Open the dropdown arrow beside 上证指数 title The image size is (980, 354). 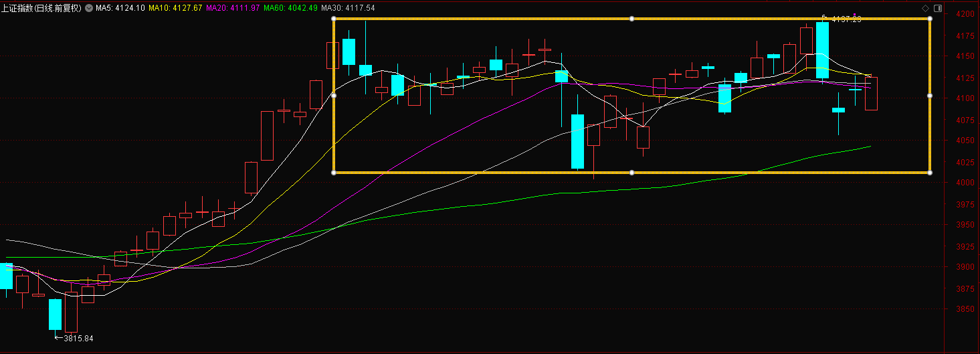89,9
